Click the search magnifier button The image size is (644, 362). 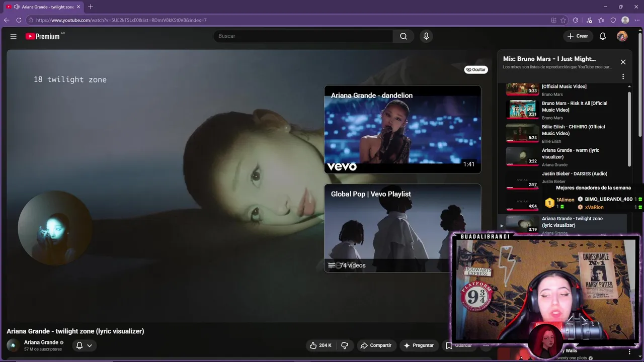coord(404,36)
